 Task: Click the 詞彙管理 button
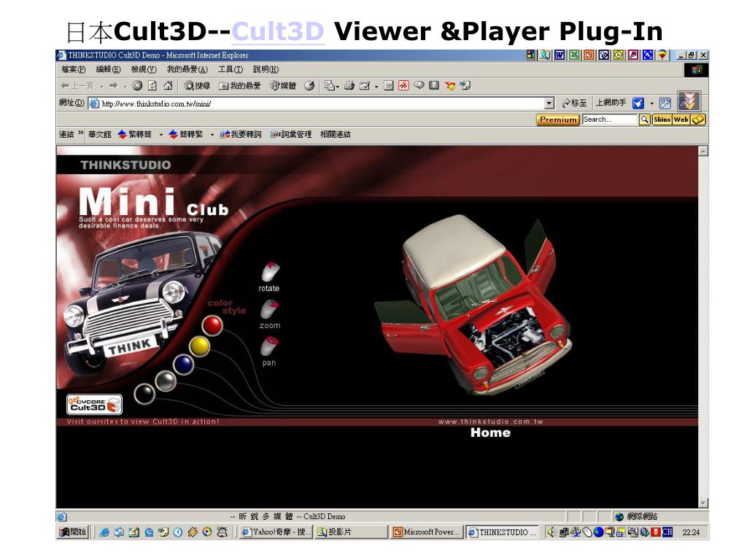290,135
